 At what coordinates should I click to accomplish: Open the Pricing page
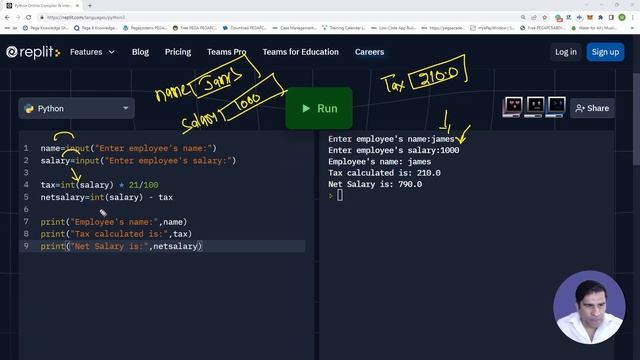point(178,52)
